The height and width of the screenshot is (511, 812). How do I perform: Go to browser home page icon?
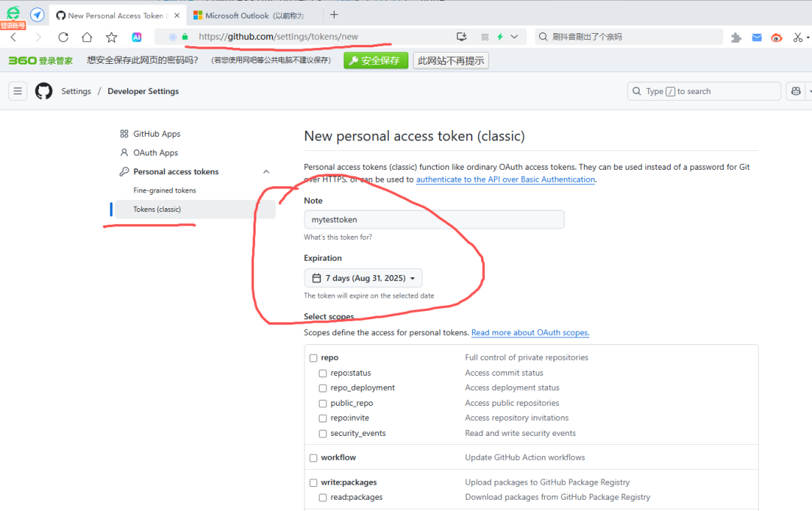(87, 37)
